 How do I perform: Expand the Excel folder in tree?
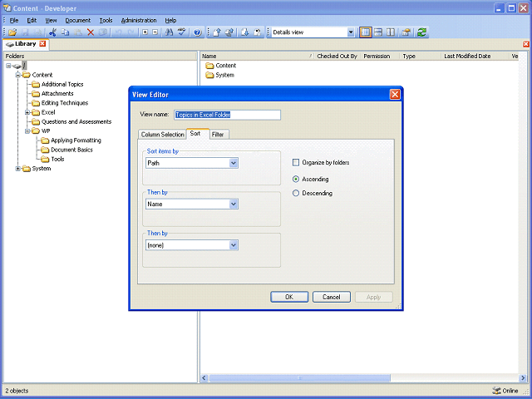click(27, 112)
